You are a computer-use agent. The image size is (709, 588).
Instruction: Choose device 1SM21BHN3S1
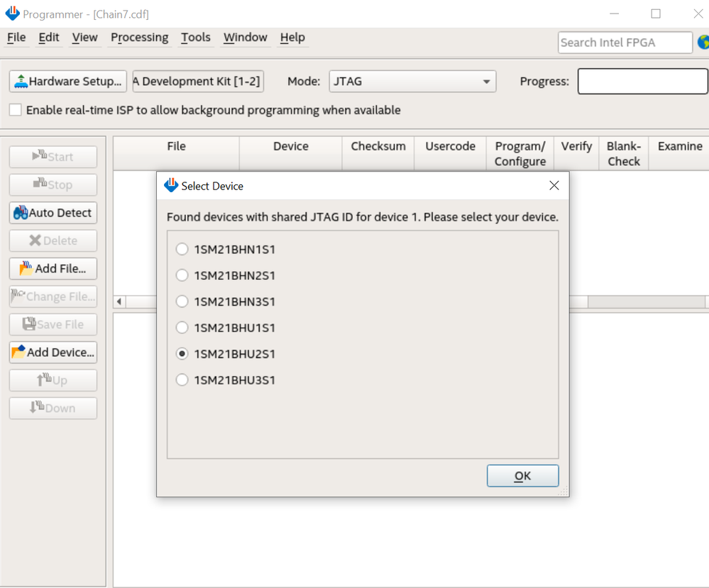[x=182, y=301]
